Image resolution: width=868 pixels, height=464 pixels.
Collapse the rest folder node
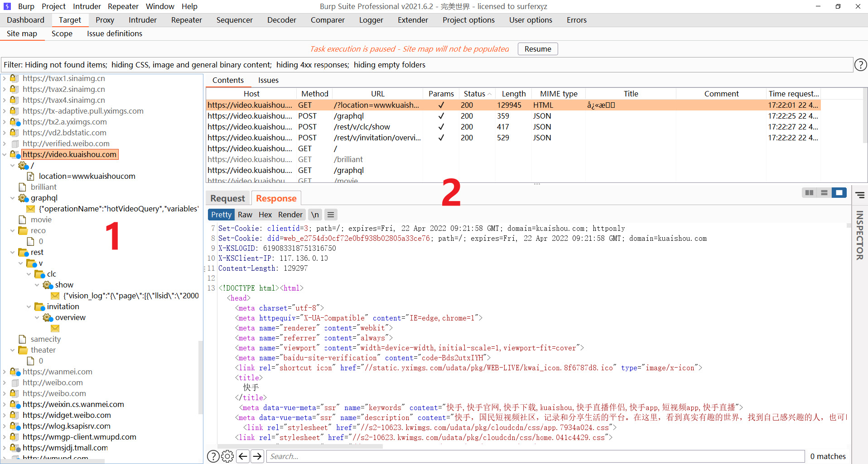coord(13,252)
